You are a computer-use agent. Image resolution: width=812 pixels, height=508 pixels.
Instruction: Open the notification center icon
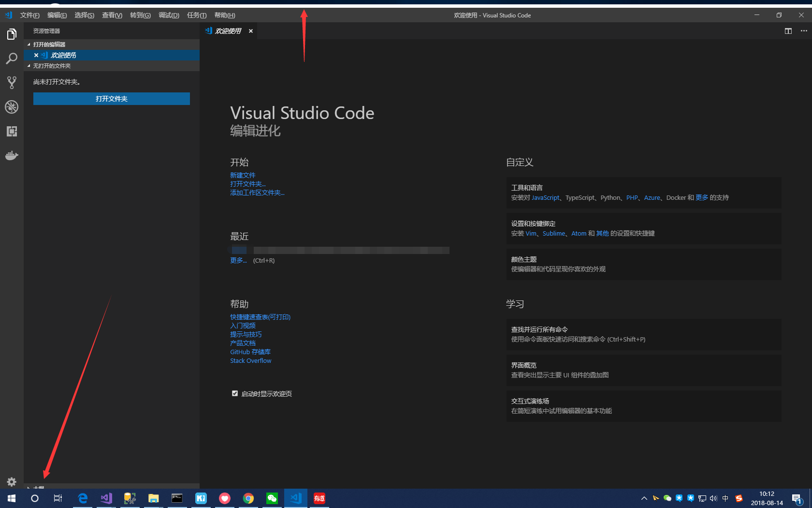(797, 498)
